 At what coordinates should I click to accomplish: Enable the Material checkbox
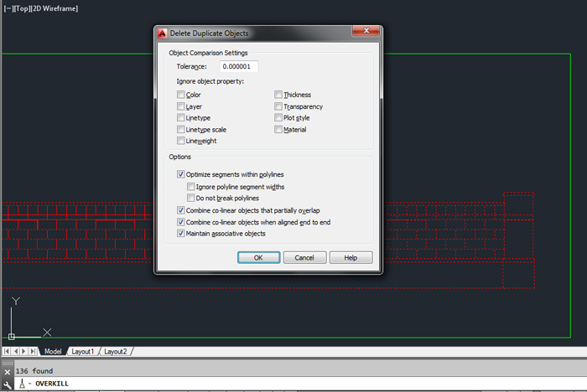[278, 130]
